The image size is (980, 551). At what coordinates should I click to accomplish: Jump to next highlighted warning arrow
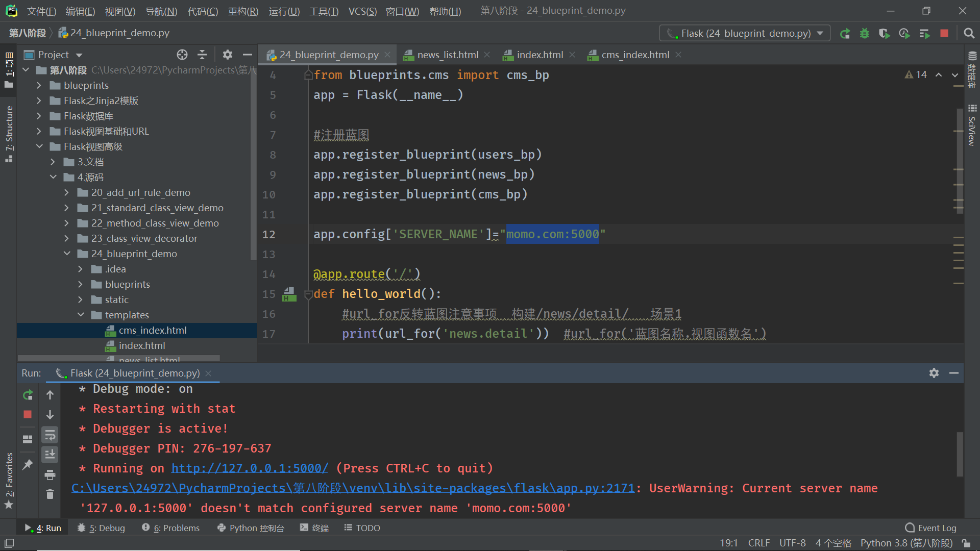pyautogui.click(x=955, y=75)
